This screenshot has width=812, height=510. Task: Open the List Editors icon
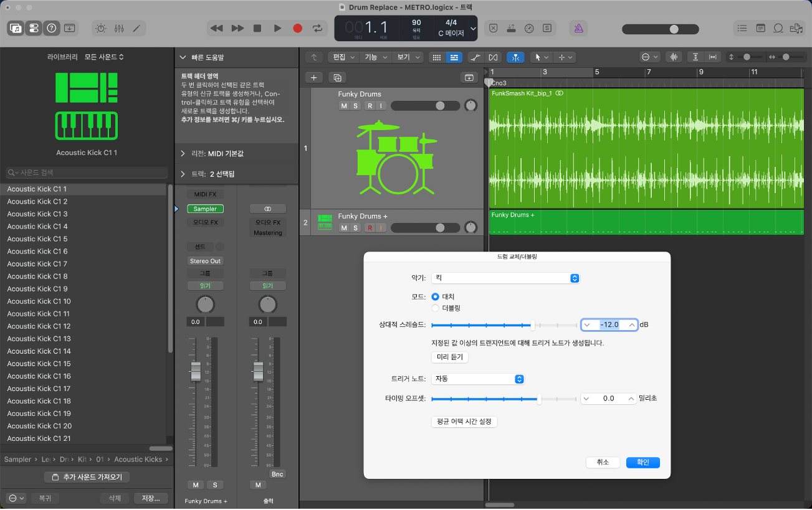tap(742, 28)
